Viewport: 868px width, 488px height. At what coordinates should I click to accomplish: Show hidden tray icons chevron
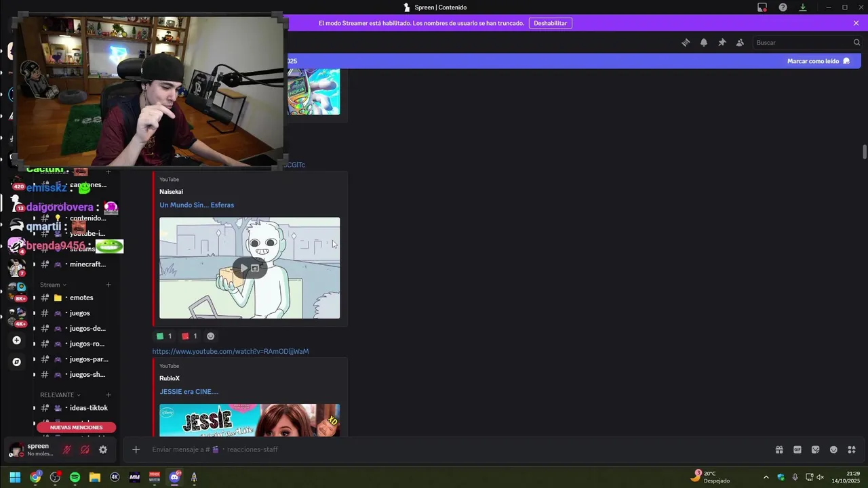click(x=766, y=477)
